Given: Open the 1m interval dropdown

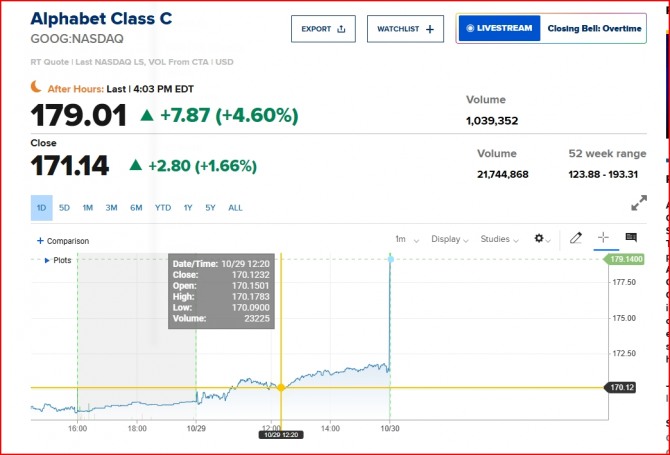Looking at the screenshot, I should [x=405, y=239].
